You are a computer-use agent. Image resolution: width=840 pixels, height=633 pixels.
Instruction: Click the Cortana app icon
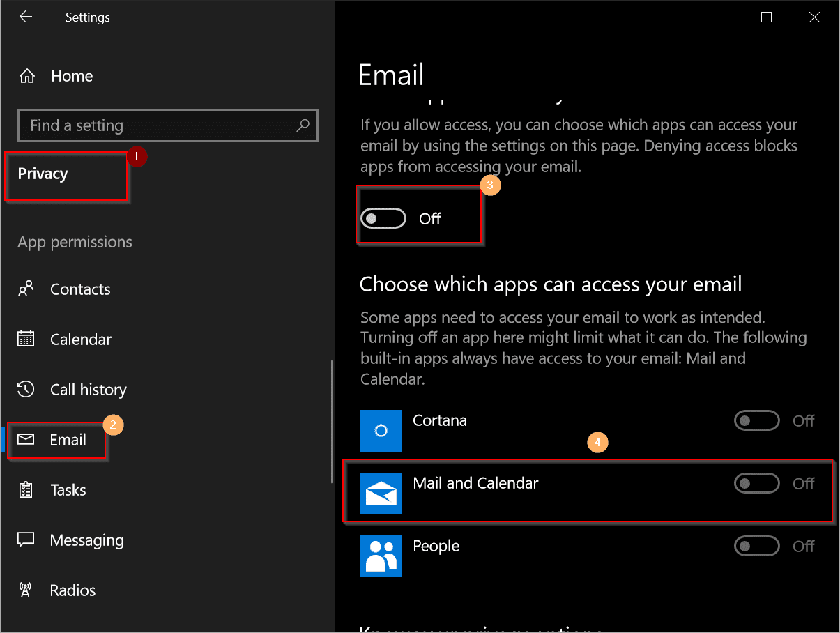(x=381, y=430)
